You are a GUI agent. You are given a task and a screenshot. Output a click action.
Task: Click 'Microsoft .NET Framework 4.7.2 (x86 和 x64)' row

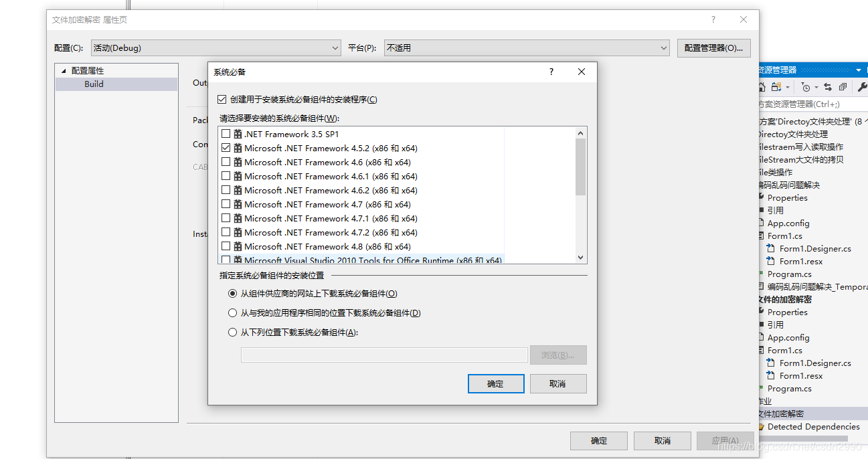click(x=331, y=232)
